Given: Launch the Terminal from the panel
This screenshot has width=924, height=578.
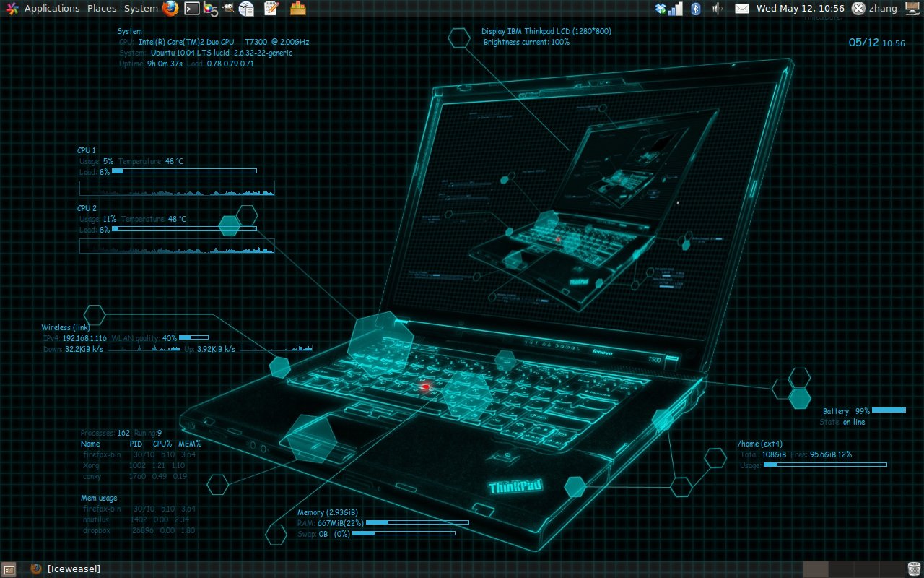Looking at the screenshot, I should pyautogui.click(x=191, y=9).
